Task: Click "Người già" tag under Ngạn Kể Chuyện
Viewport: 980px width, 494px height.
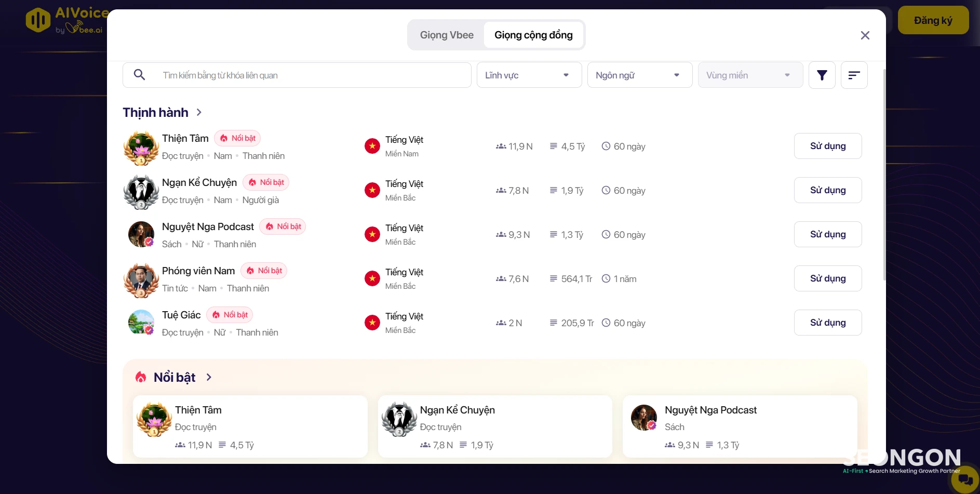Action: (261, 200)
